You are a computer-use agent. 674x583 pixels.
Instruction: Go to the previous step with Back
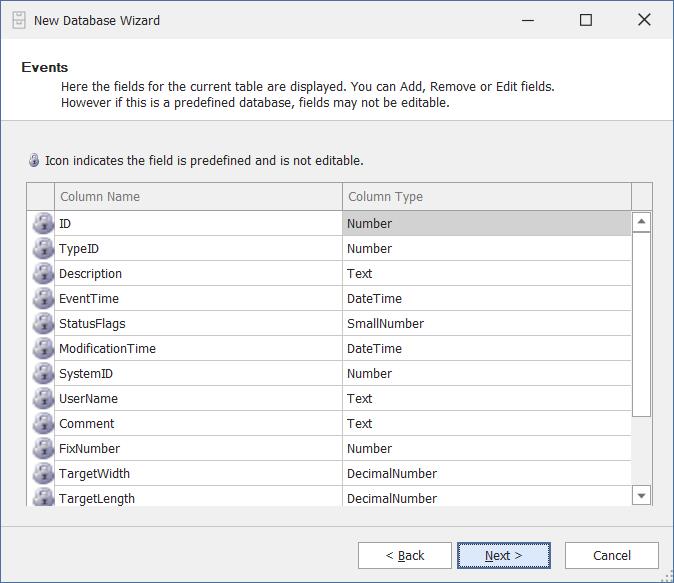pyautogui.click(x=405, y=556)
